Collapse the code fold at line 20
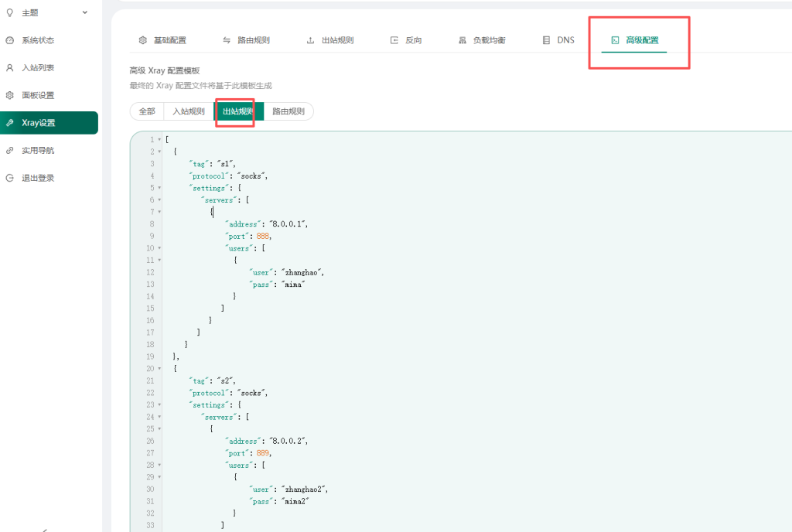Viewport: 792px width, 532px height. tap(159, 369)
